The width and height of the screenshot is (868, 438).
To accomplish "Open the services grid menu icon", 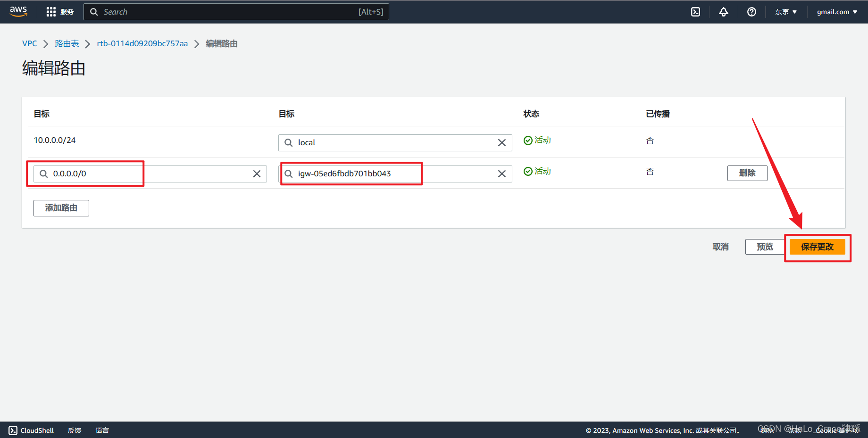I will coord(51,12).
